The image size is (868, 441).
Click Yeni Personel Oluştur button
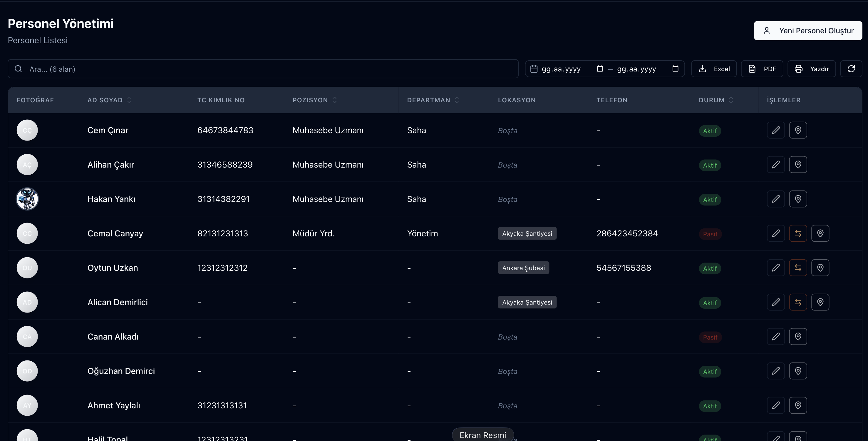tap(808, 31)
